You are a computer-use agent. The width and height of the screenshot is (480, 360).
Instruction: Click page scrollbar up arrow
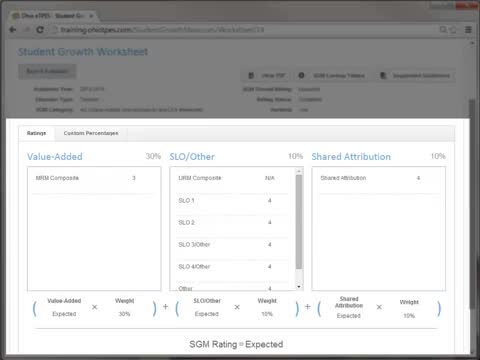pos(472,43)
